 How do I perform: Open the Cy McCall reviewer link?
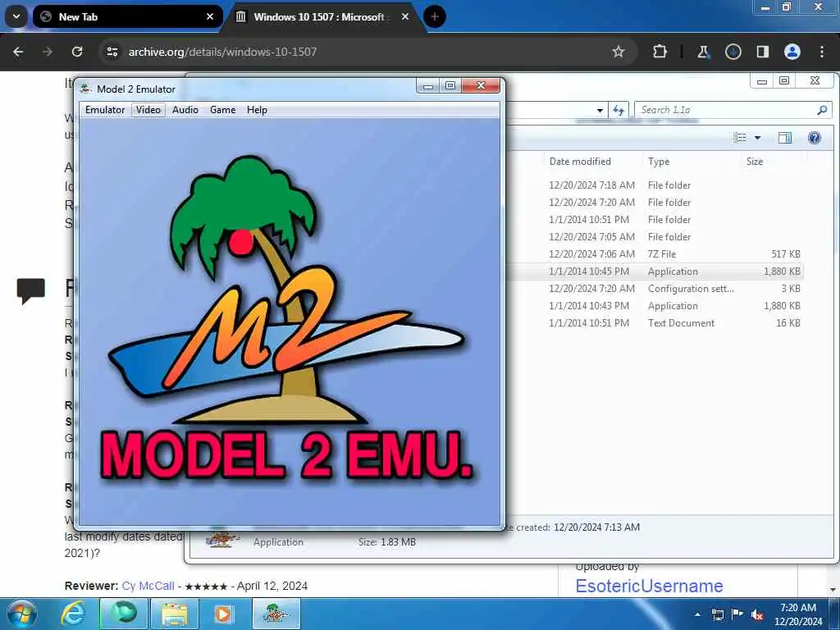click(x=148, y=586)
